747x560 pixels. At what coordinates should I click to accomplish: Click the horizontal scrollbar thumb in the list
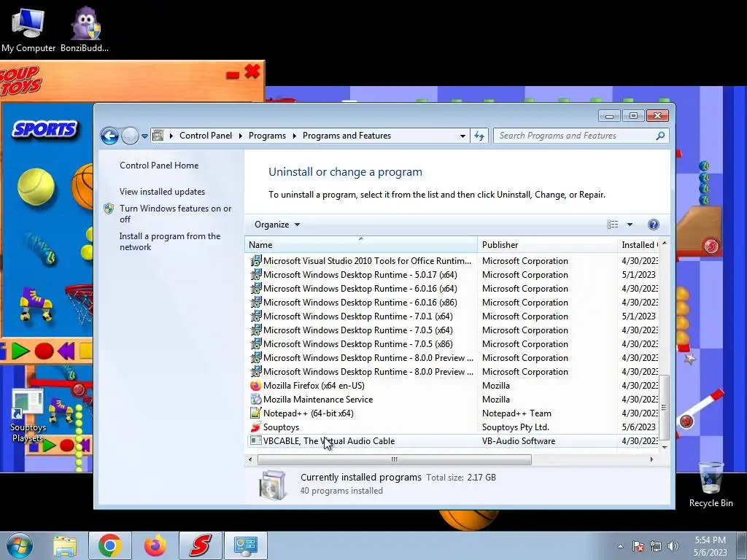tap(395, 459)
